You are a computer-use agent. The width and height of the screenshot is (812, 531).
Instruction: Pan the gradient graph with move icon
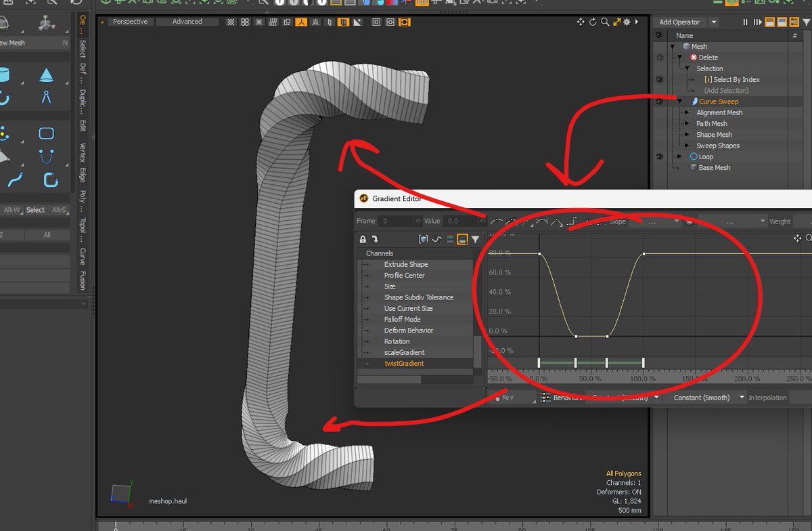click(x=798, y=238)
